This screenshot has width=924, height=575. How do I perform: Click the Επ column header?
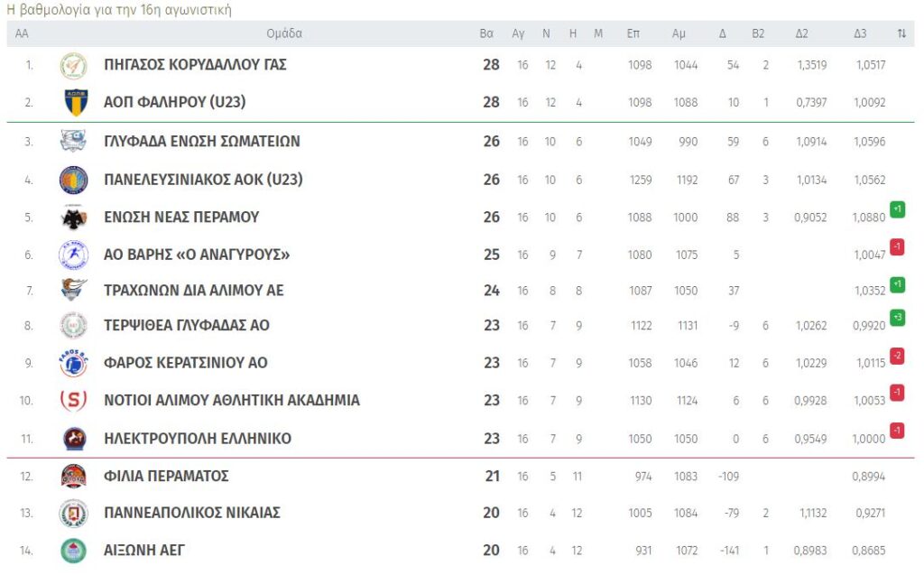pos(633,34)
